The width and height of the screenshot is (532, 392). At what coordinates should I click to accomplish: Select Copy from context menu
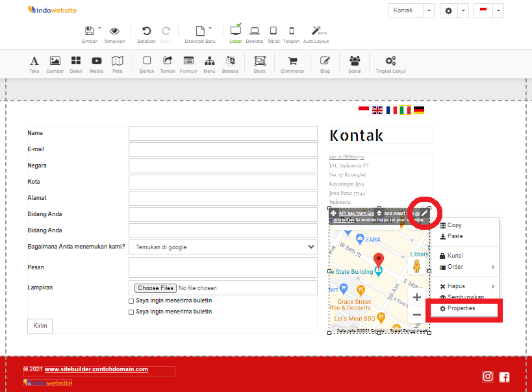(454, 225)
